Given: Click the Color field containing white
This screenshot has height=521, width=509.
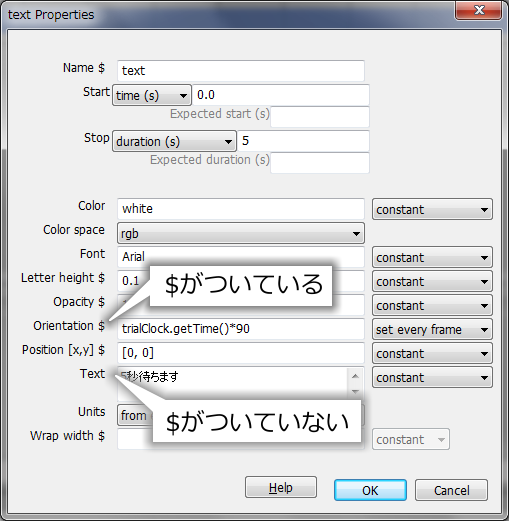Looking at the screenshot, I should [x=241, y=209].
